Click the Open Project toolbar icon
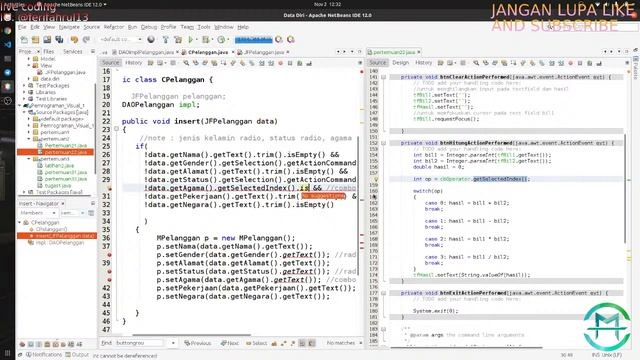The image size is (640, 360). pos(47,40)
